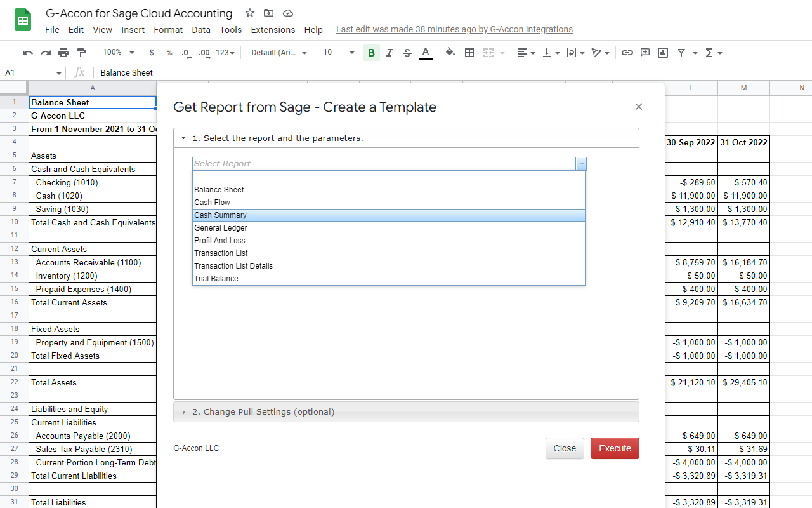Open the zoom level dropdown

(x=119, y=53)
